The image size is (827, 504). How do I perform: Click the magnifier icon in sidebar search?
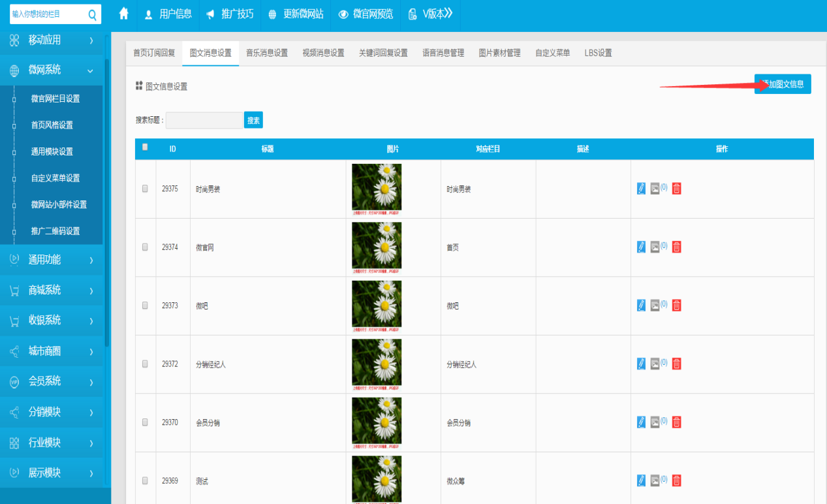(x=92, y=14)
